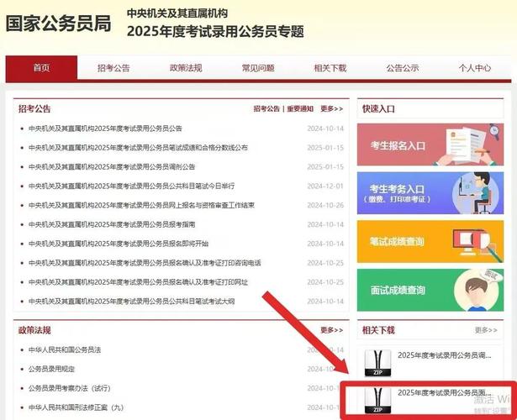This screenshot has width=517, height=420.
Task: Click the 2025年度考试录用公务员专题 title
Action: 215,32
